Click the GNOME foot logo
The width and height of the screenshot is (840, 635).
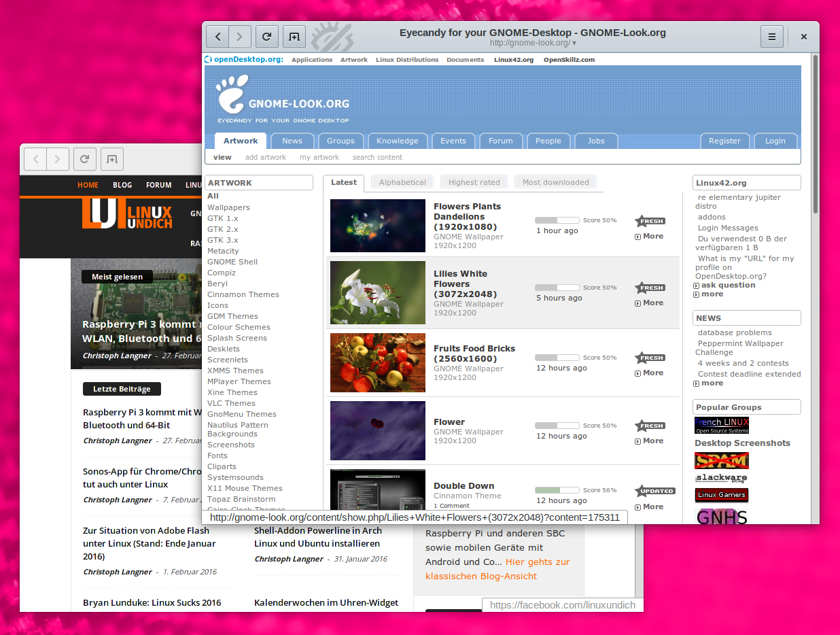click(232, 95)
